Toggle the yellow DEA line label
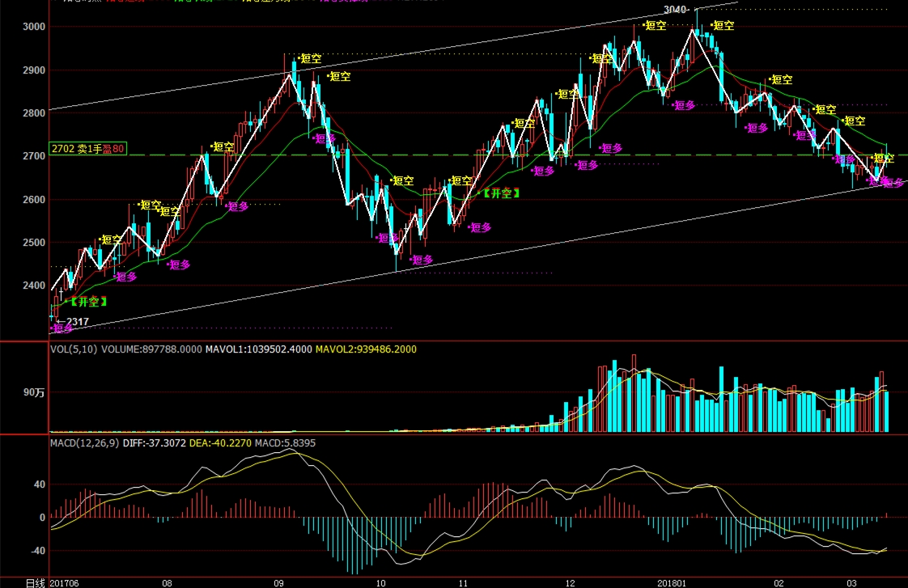The height and width of the screenshot is (588, 908). click(x=218, y=444)
